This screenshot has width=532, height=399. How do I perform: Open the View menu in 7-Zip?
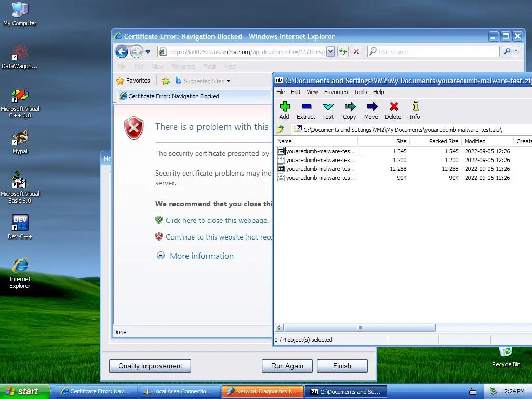point(312,92)
